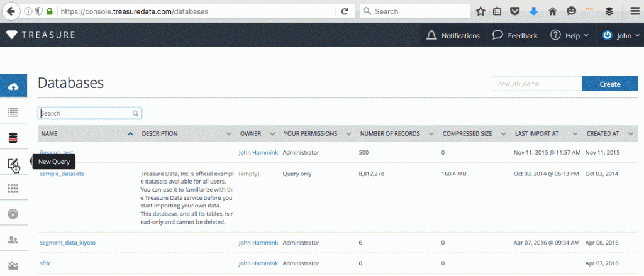The height and width of the screenshot is (276, 644).
Task: Open the downloads arrow icon
Action: [x=533, y=11]
